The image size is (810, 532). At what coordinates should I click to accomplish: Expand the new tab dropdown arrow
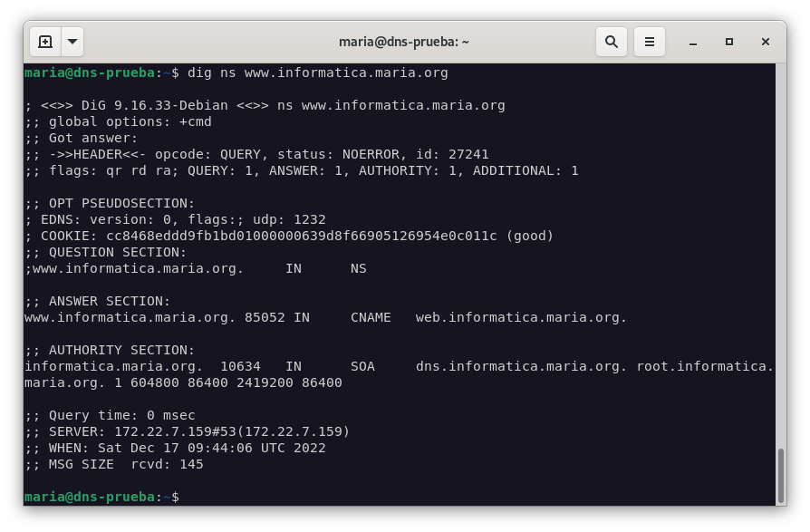pyautogui.click(x=72, y=42)
